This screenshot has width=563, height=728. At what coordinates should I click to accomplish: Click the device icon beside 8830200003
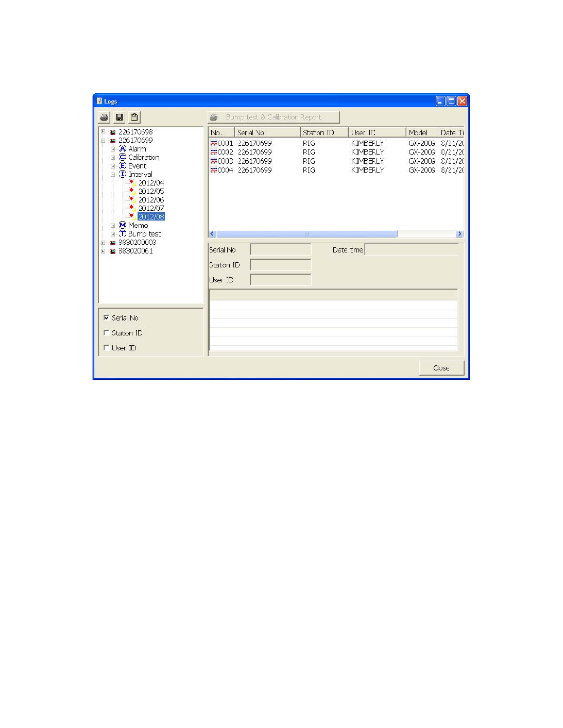(x=113, y=243)
